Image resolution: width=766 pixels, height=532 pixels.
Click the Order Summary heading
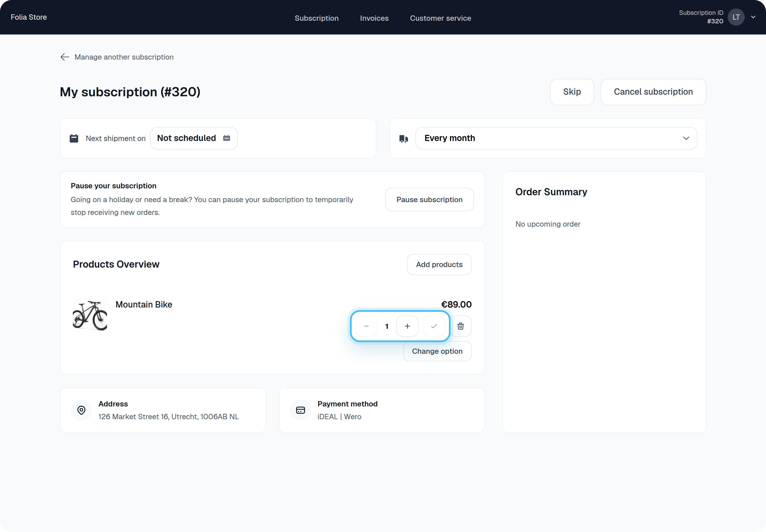[551, 192]
